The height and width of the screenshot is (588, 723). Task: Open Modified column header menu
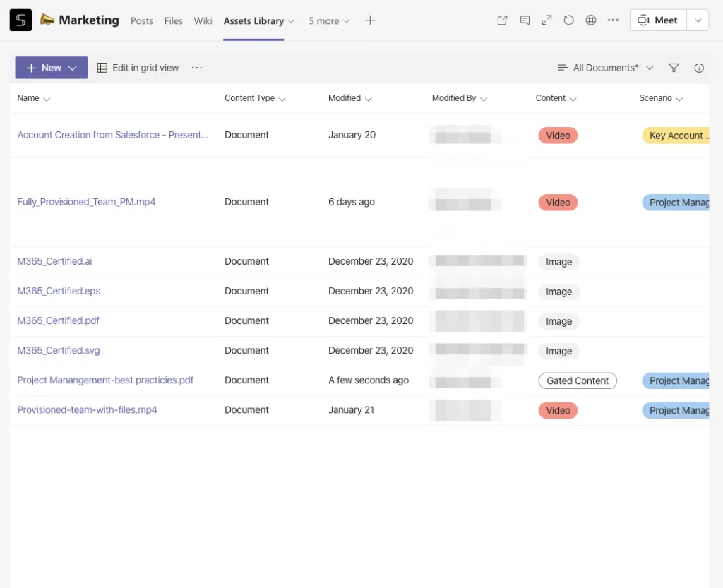point(350,98)
